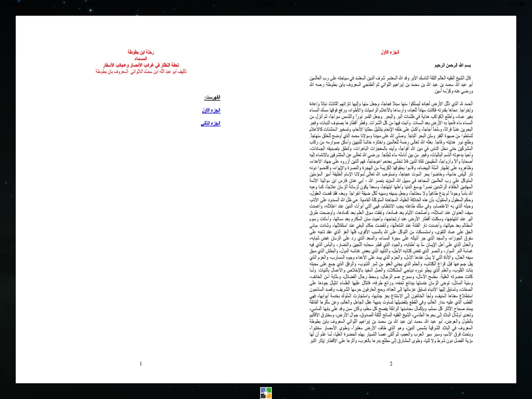532x399 pixels.
Task: Click the red word المسماه under the title
Action: (141, 59)
